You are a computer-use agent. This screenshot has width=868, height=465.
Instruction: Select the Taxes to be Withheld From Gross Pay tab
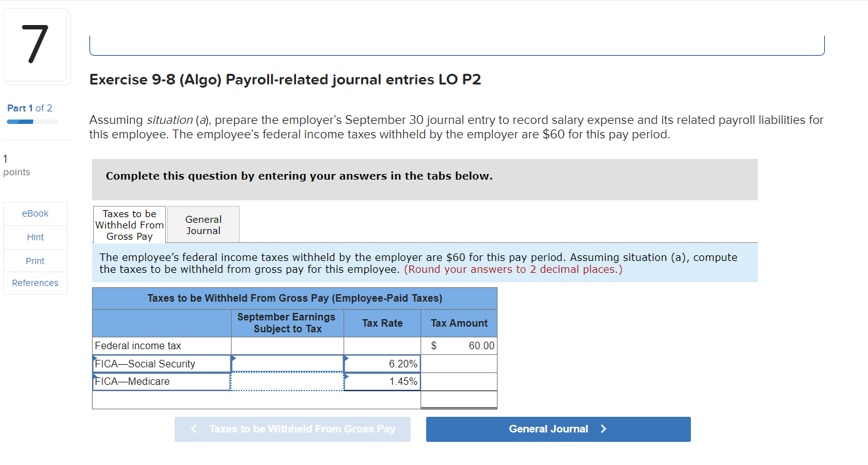129,223
